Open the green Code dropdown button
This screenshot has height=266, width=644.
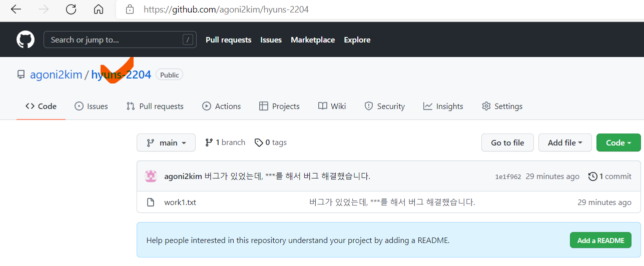point(618,142)
